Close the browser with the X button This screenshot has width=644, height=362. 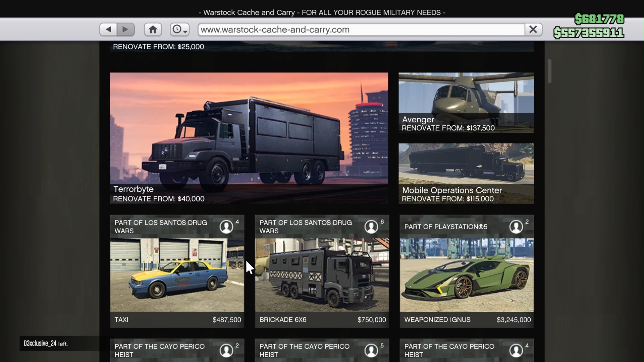[533, 29]
